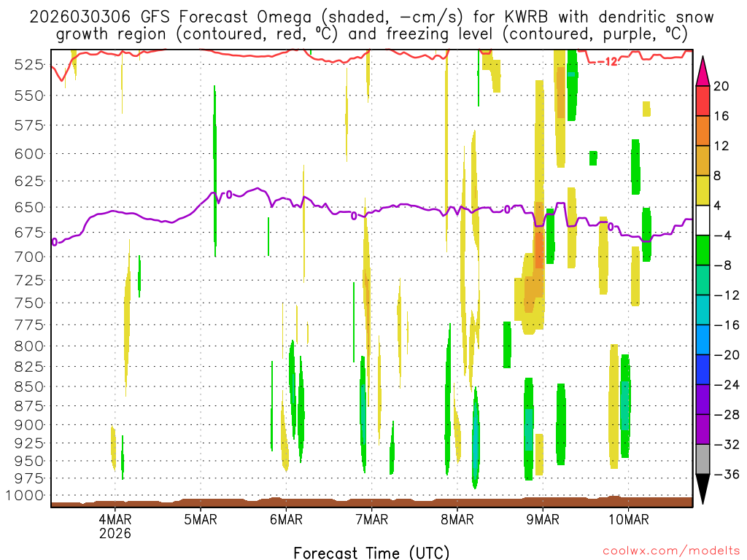The height and width of the screenshot is (560, 747).
Task: Click the 525 pressure level label
Action: click(29, 64)
